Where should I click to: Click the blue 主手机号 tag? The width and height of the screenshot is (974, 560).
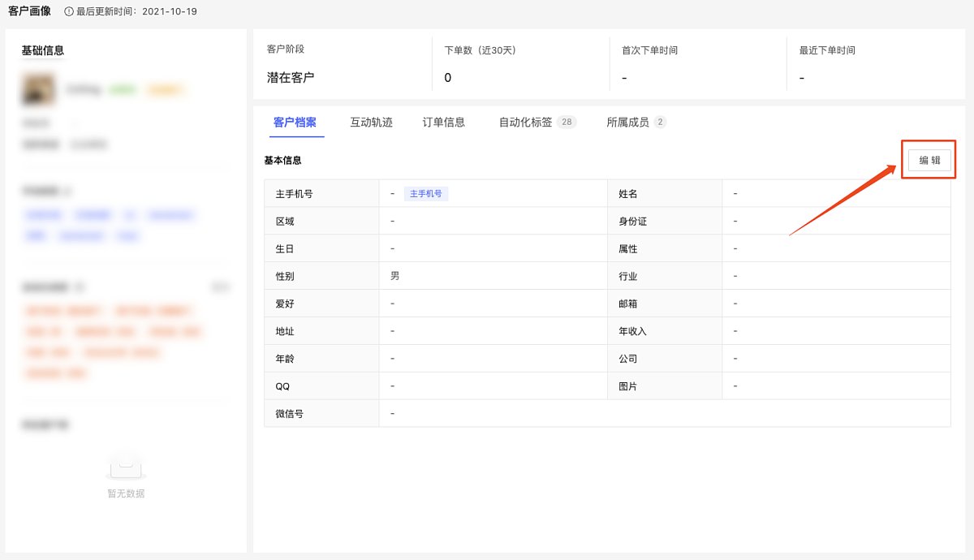point(426,194)
